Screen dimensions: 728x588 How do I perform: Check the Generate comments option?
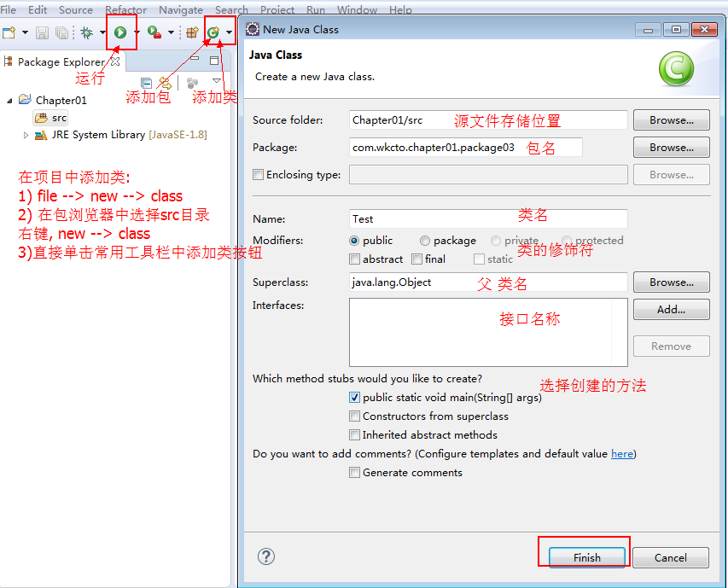[x=355, y=473]
